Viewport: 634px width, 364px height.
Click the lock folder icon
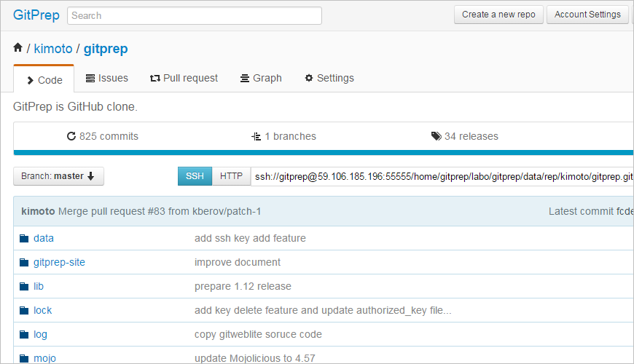(24, 310)
